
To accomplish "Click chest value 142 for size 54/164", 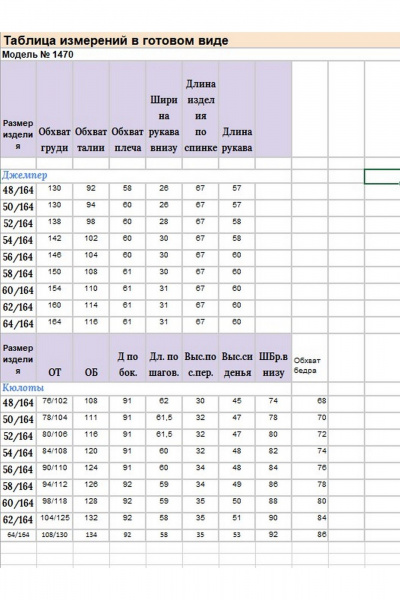I will (54, 240).
